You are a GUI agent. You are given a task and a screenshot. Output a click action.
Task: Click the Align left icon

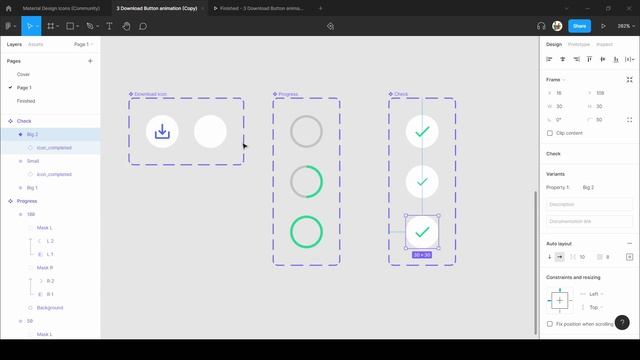point(549,59)
